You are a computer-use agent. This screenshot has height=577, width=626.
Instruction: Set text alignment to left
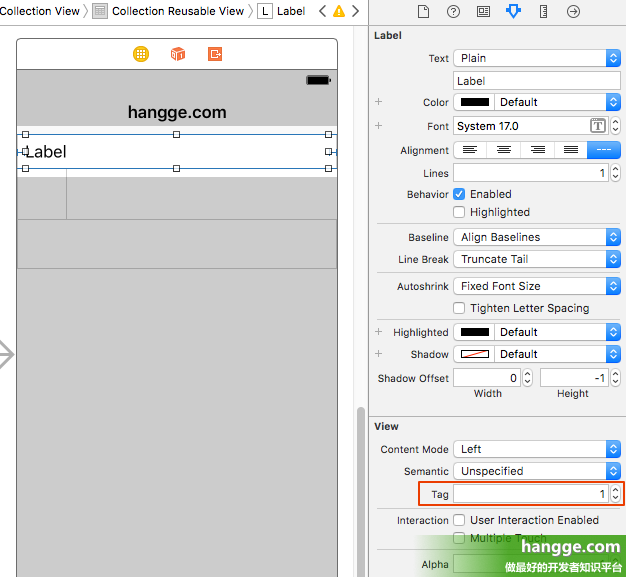click(470, 150)
